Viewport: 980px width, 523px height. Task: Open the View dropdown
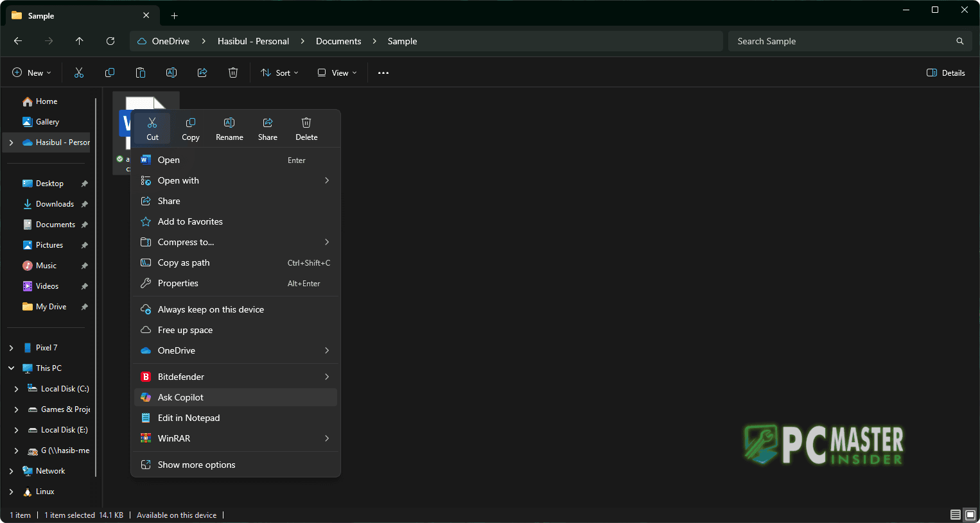point(337,73)
